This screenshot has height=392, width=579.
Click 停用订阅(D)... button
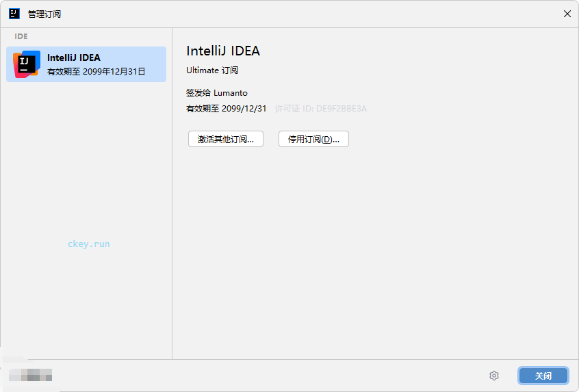coord(313,139)
